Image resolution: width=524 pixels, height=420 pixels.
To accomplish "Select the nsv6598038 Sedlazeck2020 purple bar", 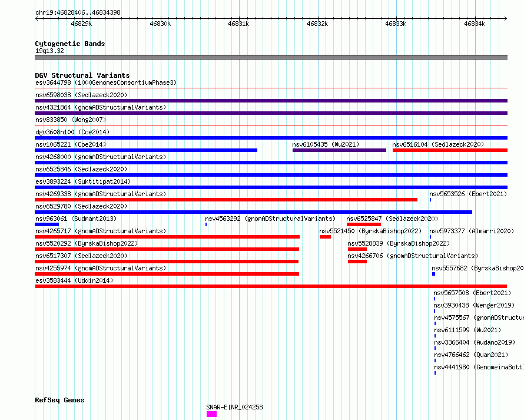I will point(271,101).
